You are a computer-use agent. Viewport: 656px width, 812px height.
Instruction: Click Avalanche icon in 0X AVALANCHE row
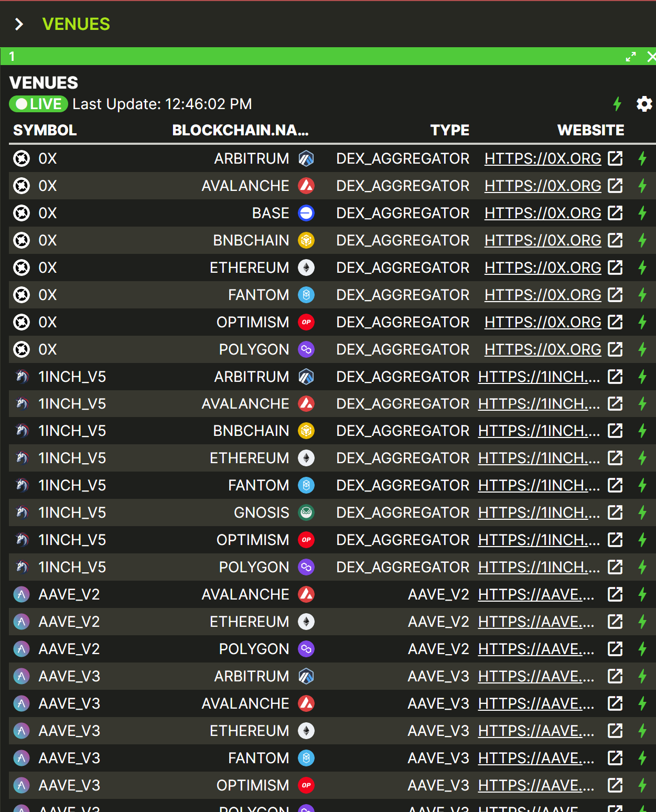[x=306, y=186]
